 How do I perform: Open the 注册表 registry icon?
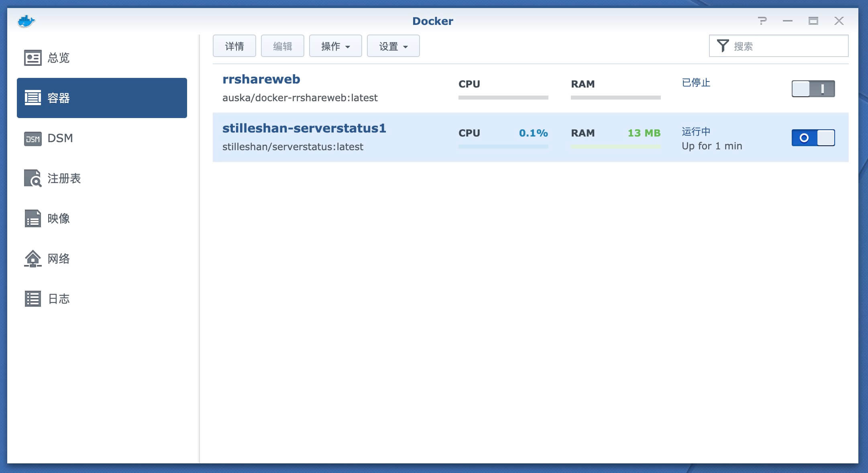point(33,178)
